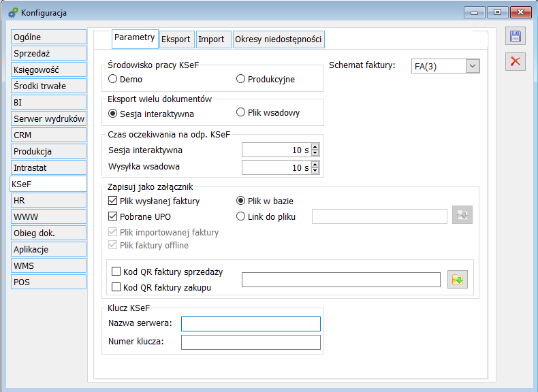Viewport: 538px width, 392px height.
Task: Open the Intrastat section
Action: [48, 167]
